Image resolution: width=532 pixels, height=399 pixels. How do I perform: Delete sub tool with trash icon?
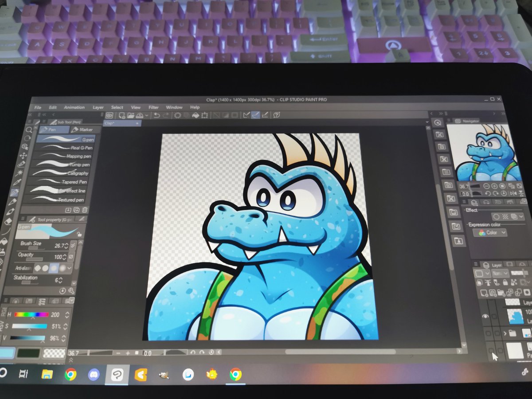pyautogui.click(x=85, y=210)
